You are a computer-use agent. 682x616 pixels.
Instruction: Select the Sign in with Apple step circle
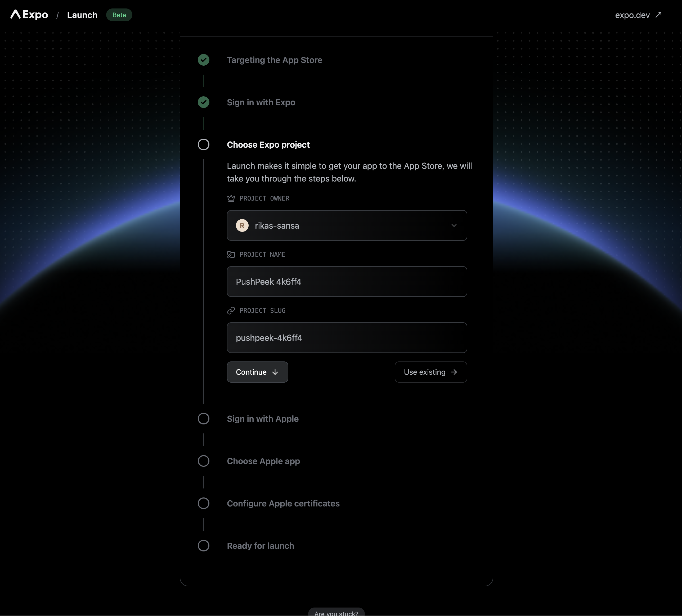(204, 419)
